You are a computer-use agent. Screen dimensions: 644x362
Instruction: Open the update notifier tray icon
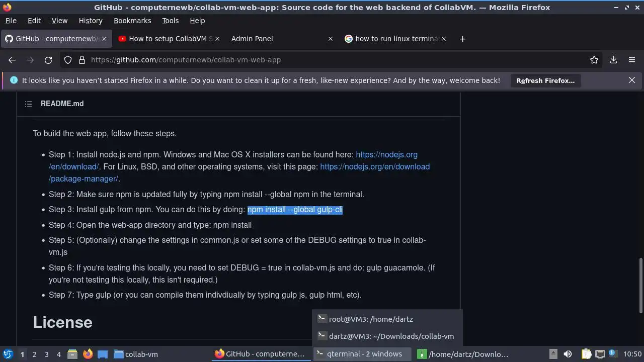click(613, 354)
